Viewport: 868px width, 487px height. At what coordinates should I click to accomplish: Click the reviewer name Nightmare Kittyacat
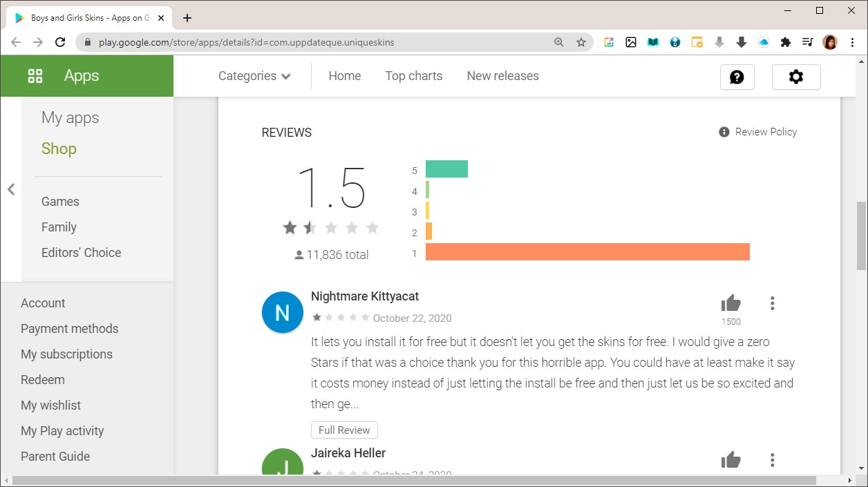pyautogui.click(x=365, y=296)
